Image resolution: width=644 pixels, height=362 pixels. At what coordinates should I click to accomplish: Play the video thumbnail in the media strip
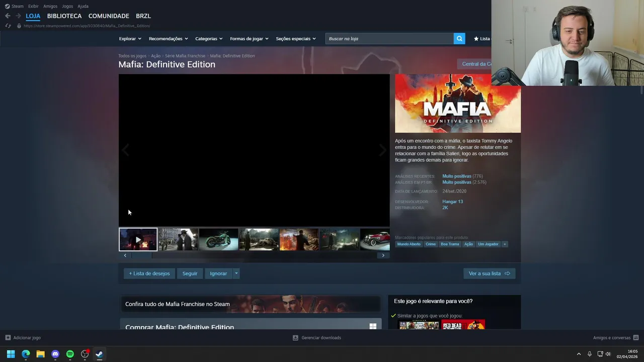[138, 239]
